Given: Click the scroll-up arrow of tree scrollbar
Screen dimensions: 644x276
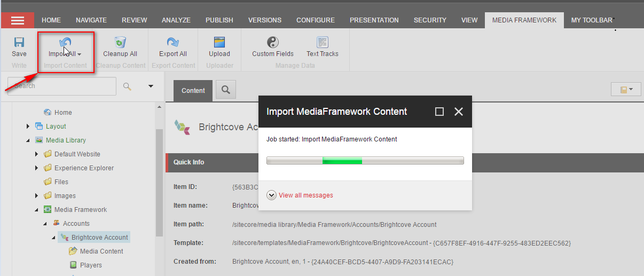Looking at the screenshot, I should point(159,106).
